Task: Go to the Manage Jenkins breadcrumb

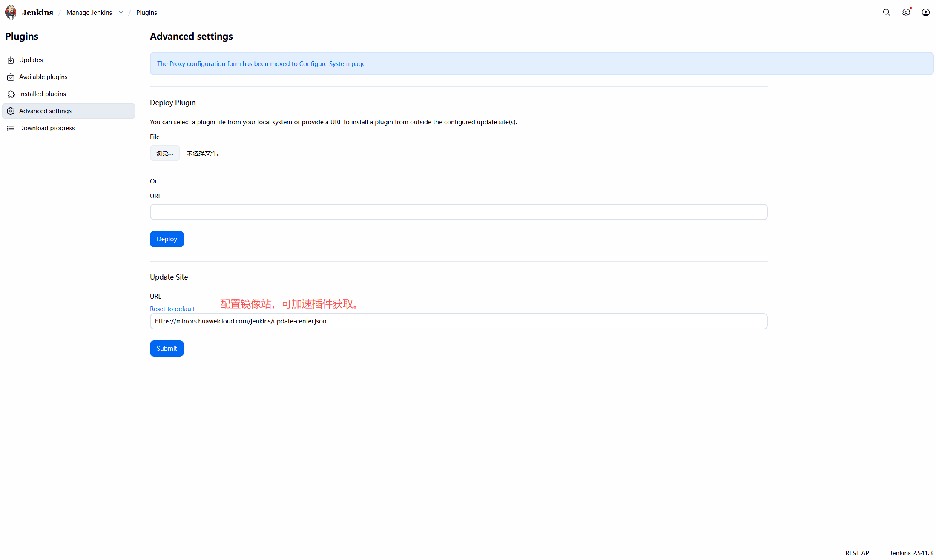Action: pyautogui.click(x=89, y=13)
